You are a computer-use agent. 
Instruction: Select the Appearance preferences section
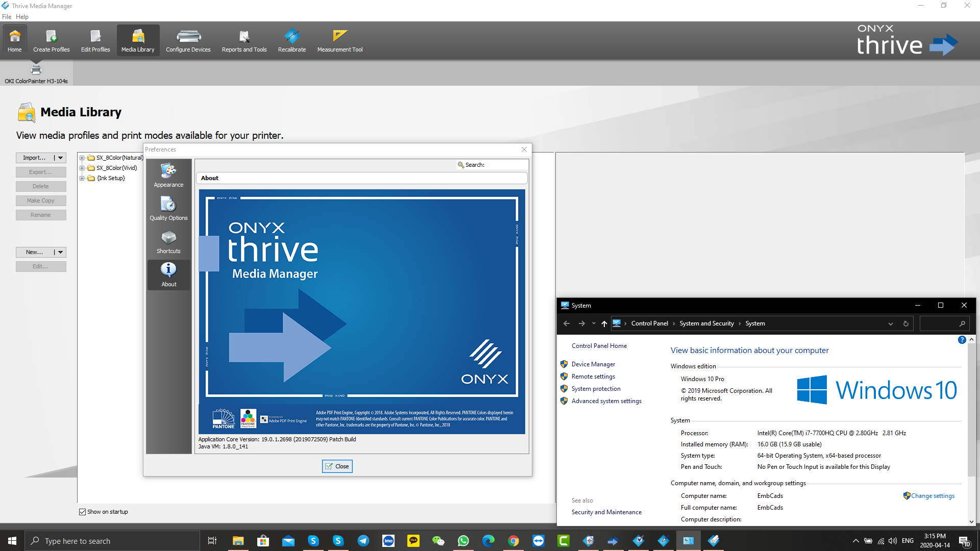(168, 174)
